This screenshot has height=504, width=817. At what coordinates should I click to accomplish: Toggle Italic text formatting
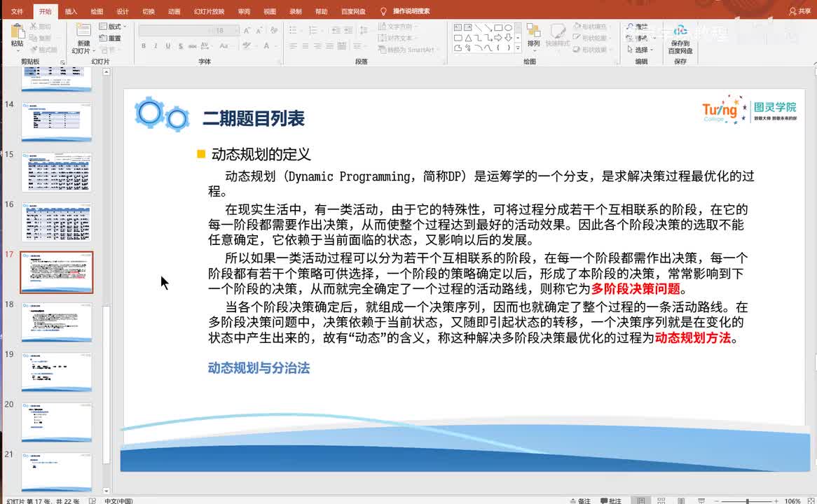[156, 45]
